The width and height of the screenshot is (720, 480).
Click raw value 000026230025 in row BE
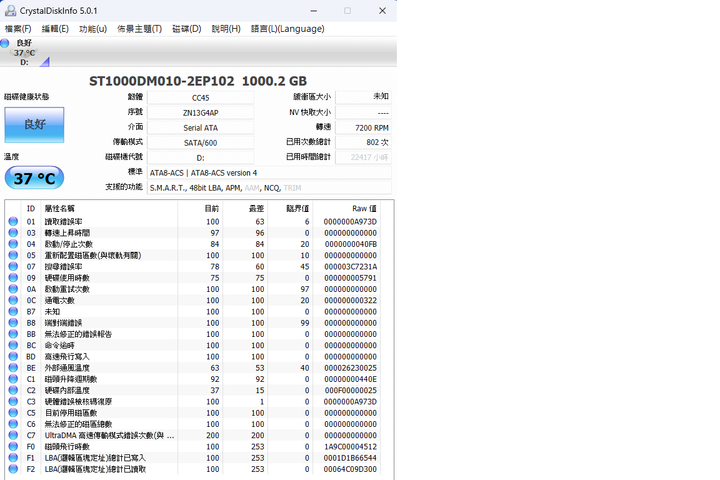point(350,368)
